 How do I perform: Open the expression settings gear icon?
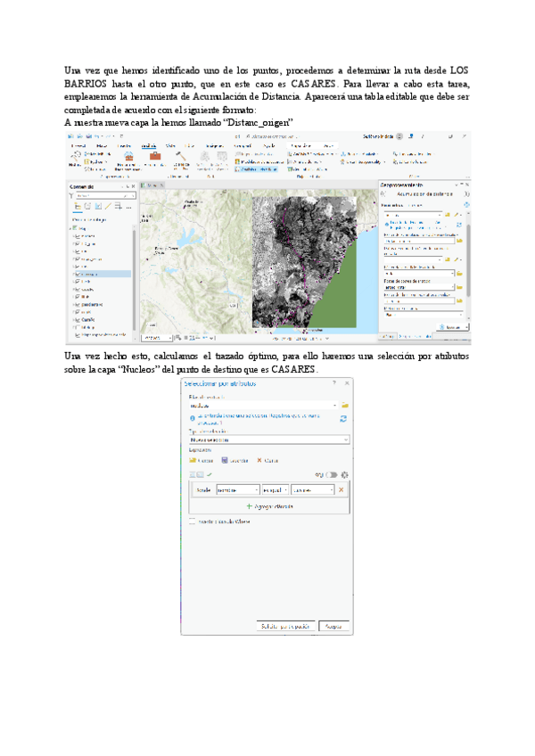pyautogui.click(x=344, y=474)
